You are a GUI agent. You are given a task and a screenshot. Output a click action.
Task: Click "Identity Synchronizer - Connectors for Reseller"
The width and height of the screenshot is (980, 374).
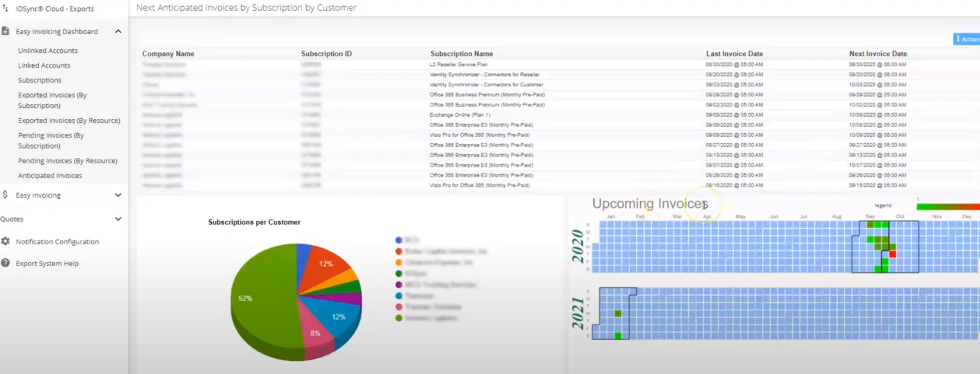click(x=484, y=75)
